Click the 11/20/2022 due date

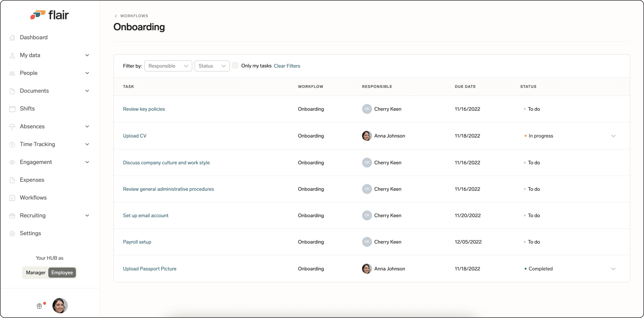(x=468, y=215)
